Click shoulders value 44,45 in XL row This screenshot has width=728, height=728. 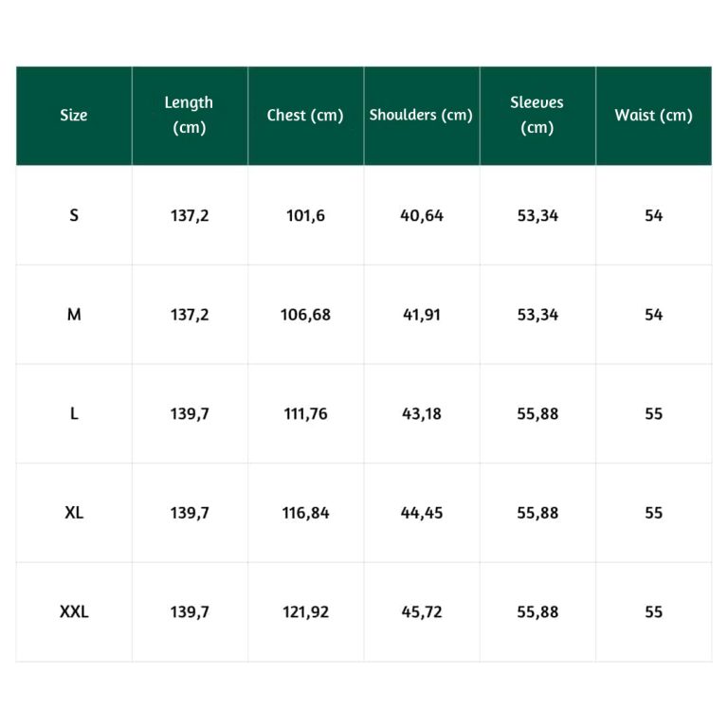(x=422, y=513)
